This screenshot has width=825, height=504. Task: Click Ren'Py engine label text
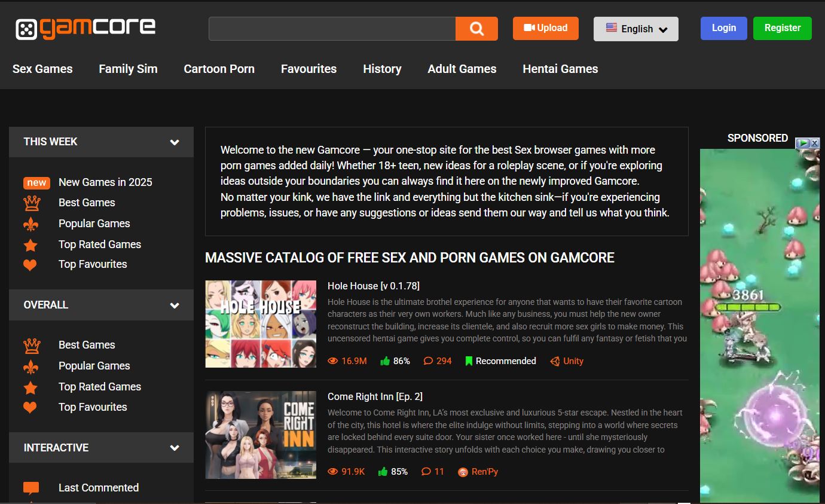[484, 472]
